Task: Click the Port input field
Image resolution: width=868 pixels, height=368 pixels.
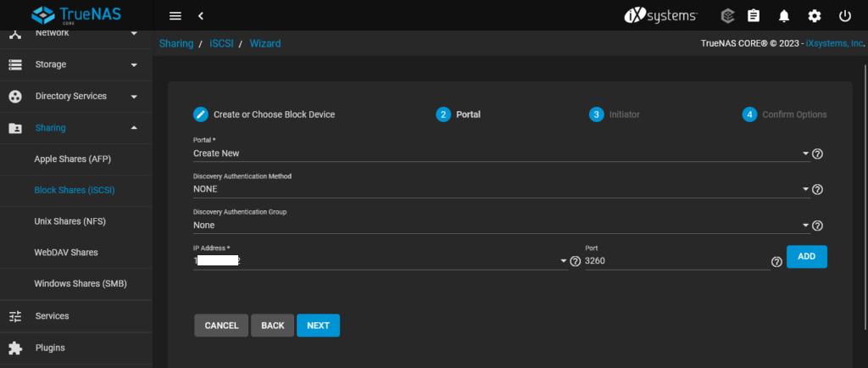Action: tap(674, 261)
